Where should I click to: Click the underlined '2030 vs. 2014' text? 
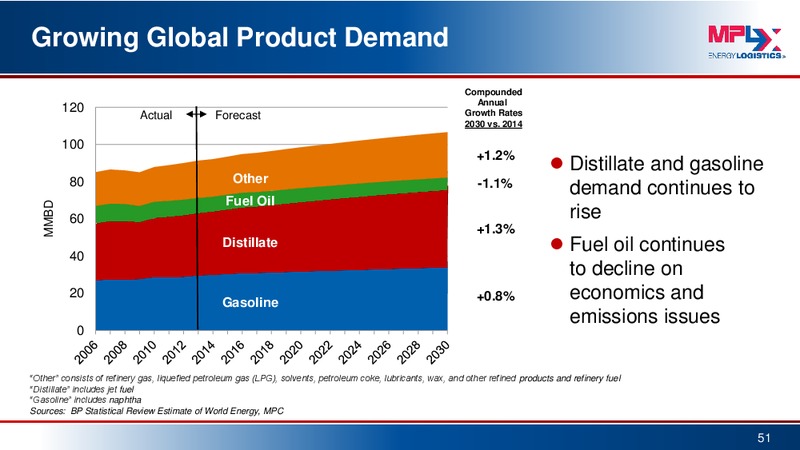[493, 124]
